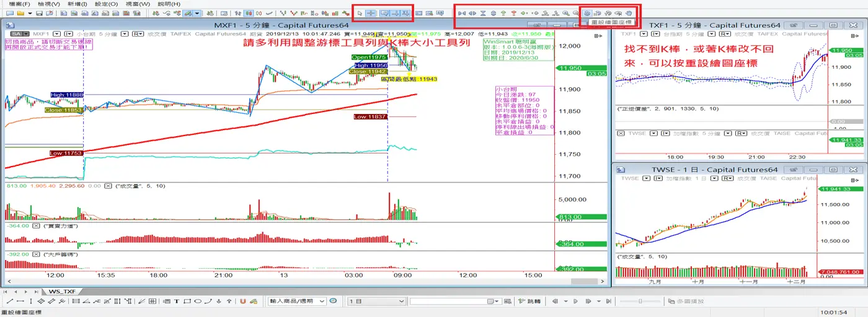Click the 跳轉 jump button
This screenshot has width=868, height=317.
pyautogui.click(x=529, y=301)
